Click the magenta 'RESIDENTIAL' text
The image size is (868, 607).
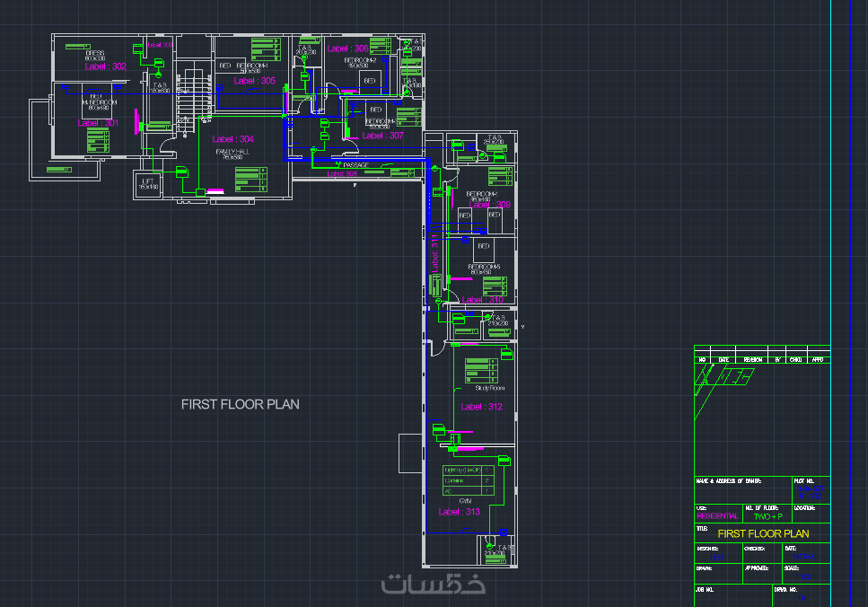(x=717, y=516)
